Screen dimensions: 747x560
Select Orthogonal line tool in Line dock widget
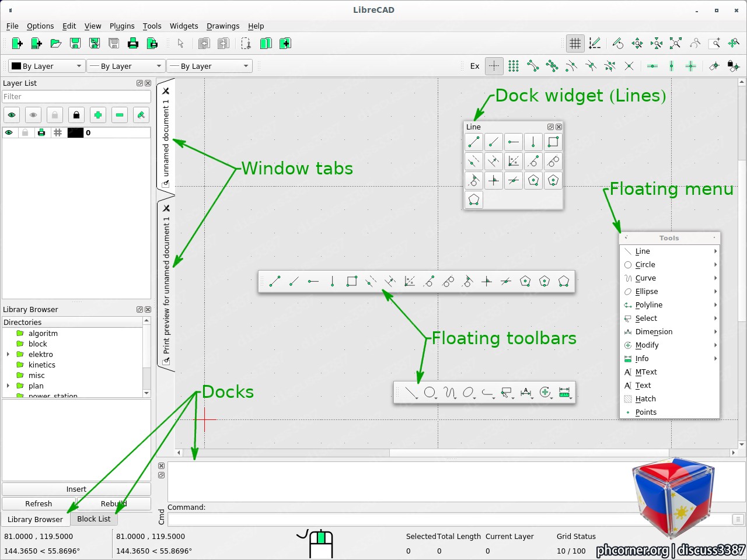click(494, 180)
